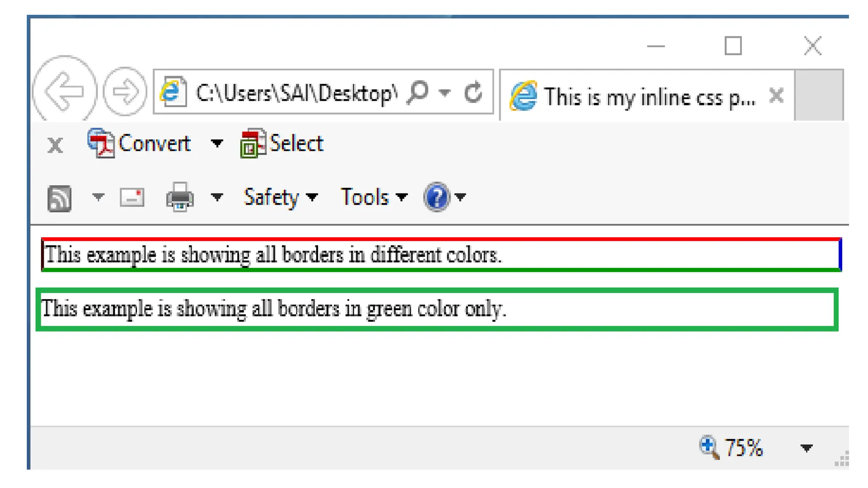868x488 pixels.
Task: Click the Convert to PDF button
Action: click(x=140, y=144)
